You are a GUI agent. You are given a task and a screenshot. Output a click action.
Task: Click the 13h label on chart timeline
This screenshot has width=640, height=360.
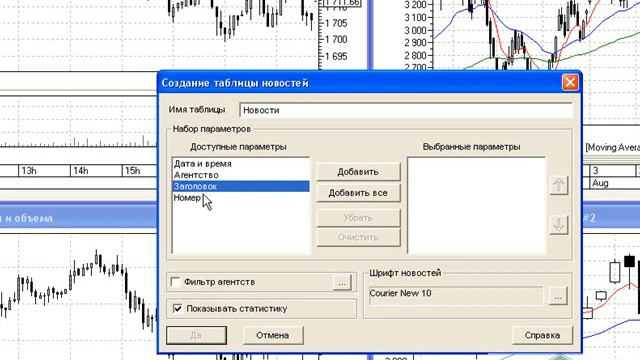(29, 171)
